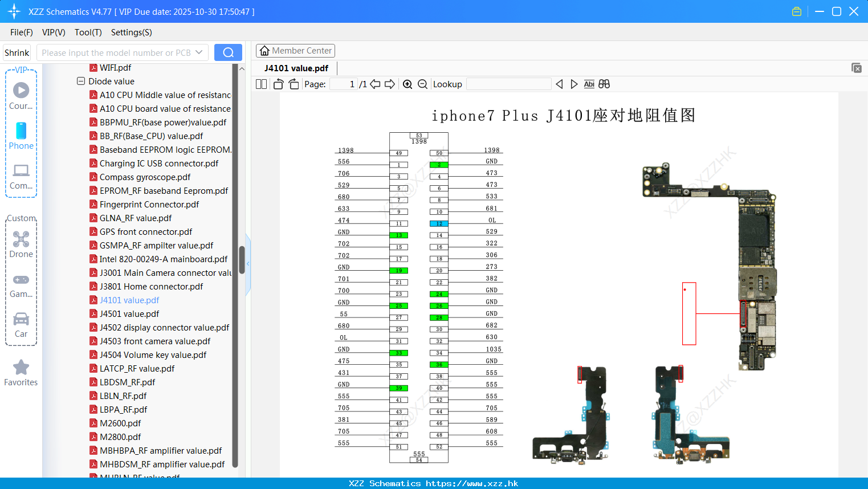Open the File(F) menu

[x=22, y=32]
